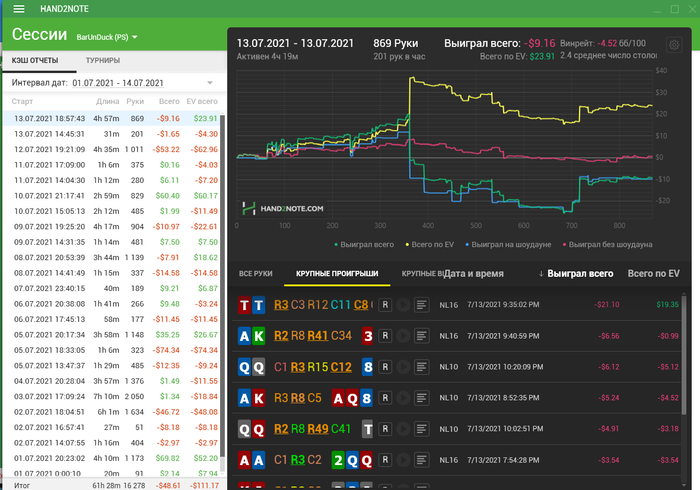
Task: Switch to 'ТУРНИРЫ' tab
Action: [x=103, y=60]
